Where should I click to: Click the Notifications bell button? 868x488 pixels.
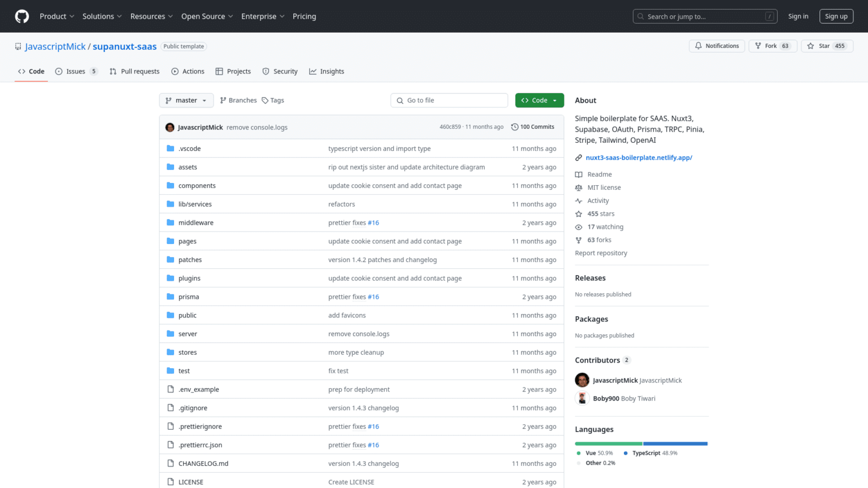[717, 46]
